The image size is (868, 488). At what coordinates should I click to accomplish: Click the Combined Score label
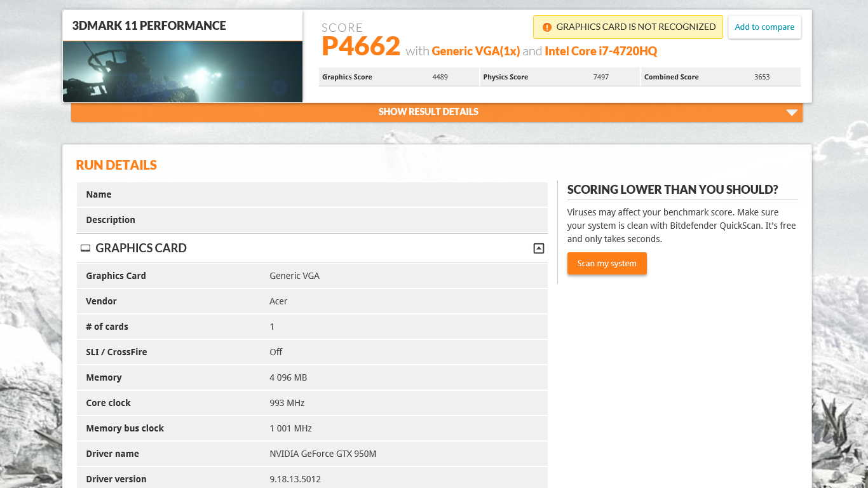coord(671,77)
